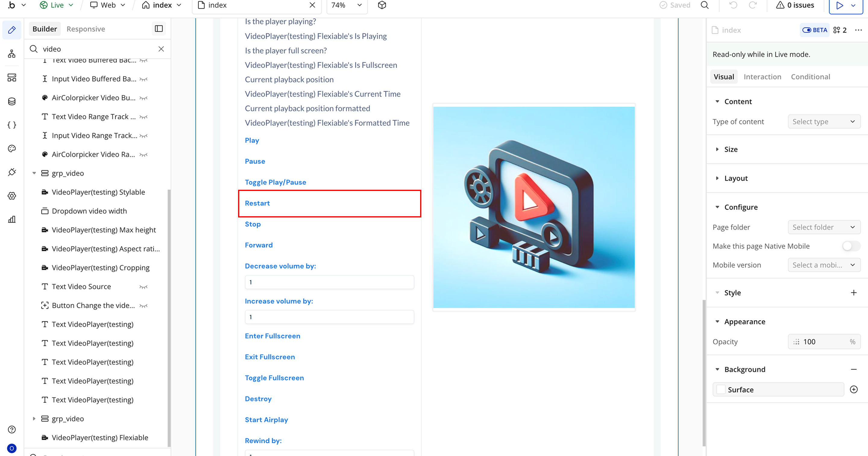Collapse the first grp_video tree group

pyautogui.click(x=34, y=173)
